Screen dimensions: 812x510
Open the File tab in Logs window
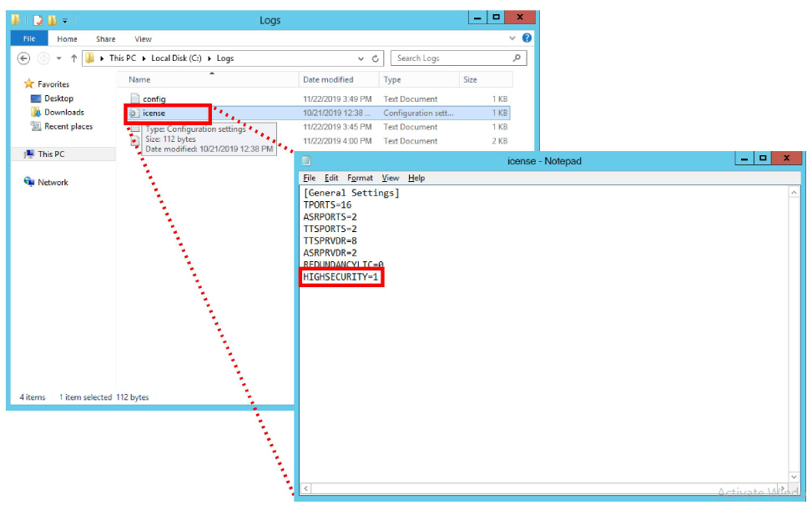pyautogui.click(x=29, y=39)
